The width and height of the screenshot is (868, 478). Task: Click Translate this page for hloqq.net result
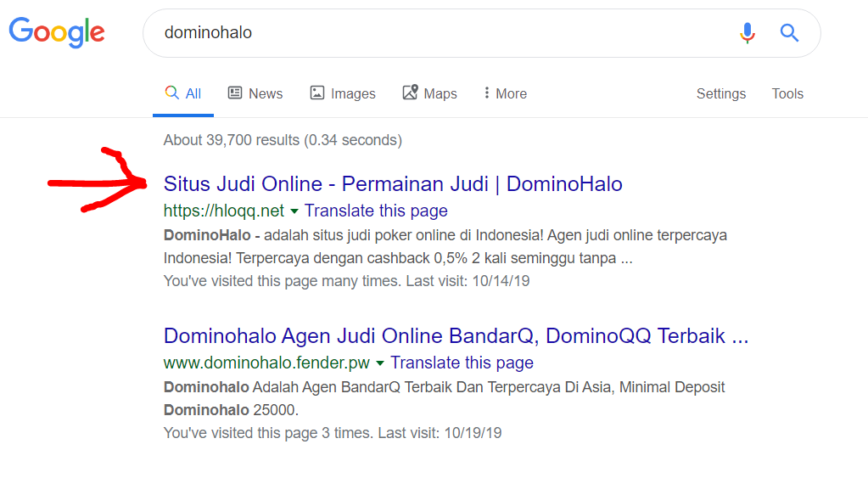376,211
